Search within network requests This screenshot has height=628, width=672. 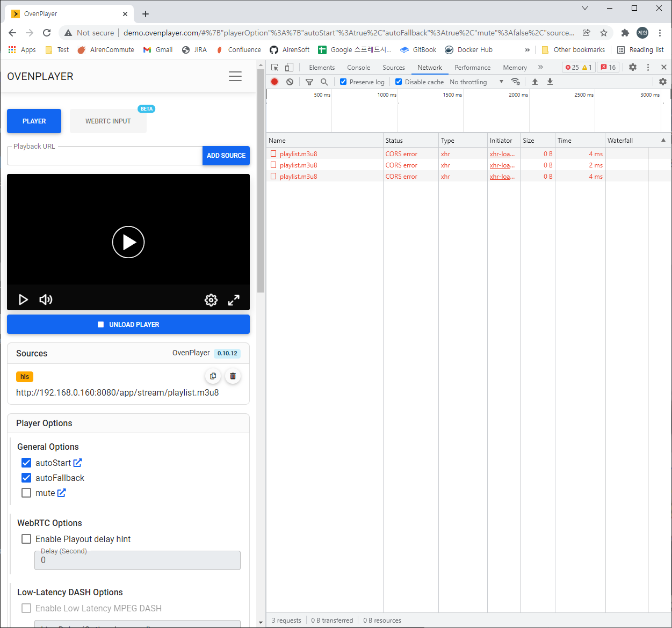coord(324,82)
